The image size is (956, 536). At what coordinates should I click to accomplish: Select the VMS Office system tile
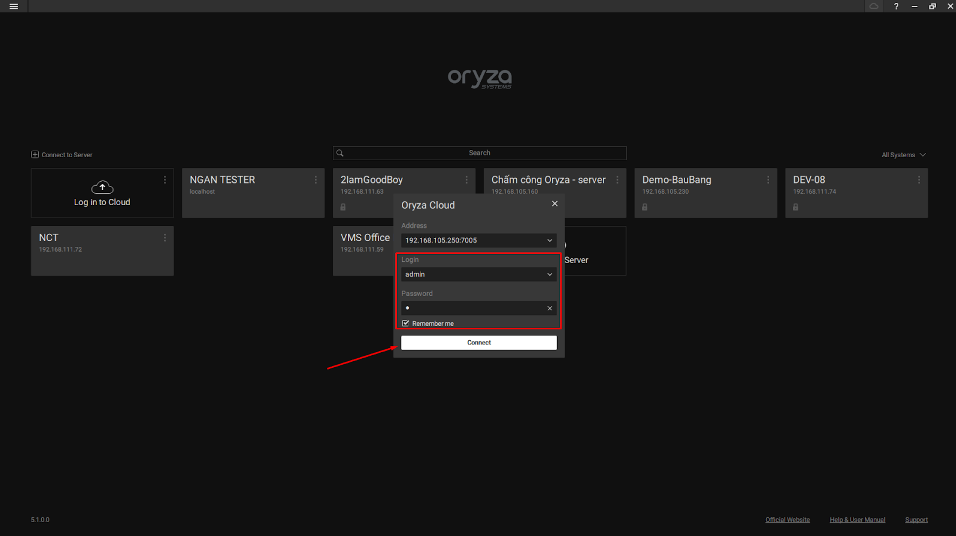[363, 251]
